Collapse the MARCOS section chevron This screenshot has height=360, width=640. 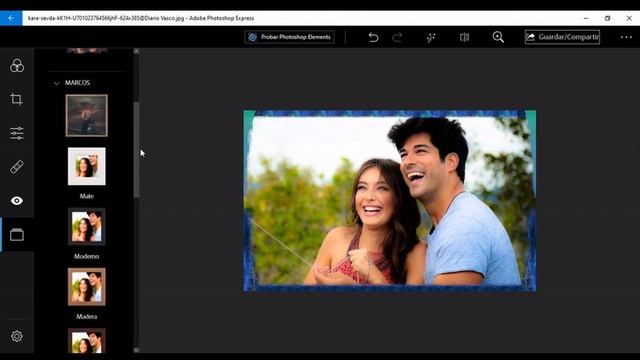pos(56,83)
